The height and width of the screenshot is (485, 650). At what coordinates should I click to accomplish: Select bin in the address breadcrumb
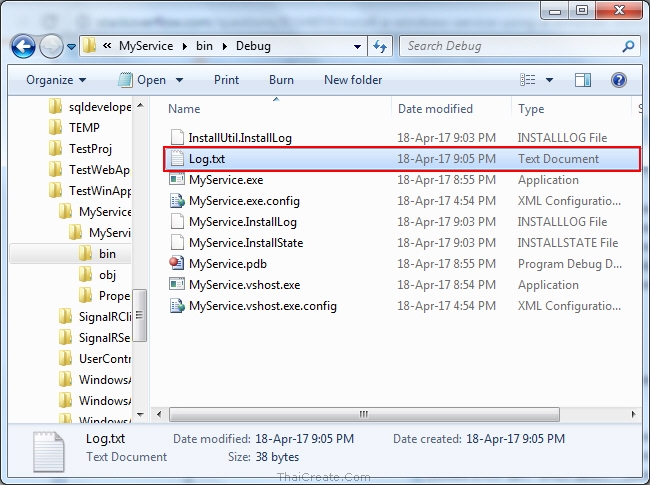(204, 46)
